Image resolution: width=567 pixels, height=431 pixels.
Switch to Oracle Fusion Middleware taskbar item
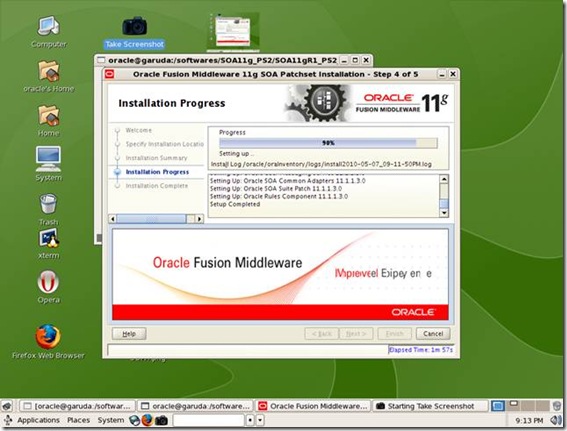[314, 406]
